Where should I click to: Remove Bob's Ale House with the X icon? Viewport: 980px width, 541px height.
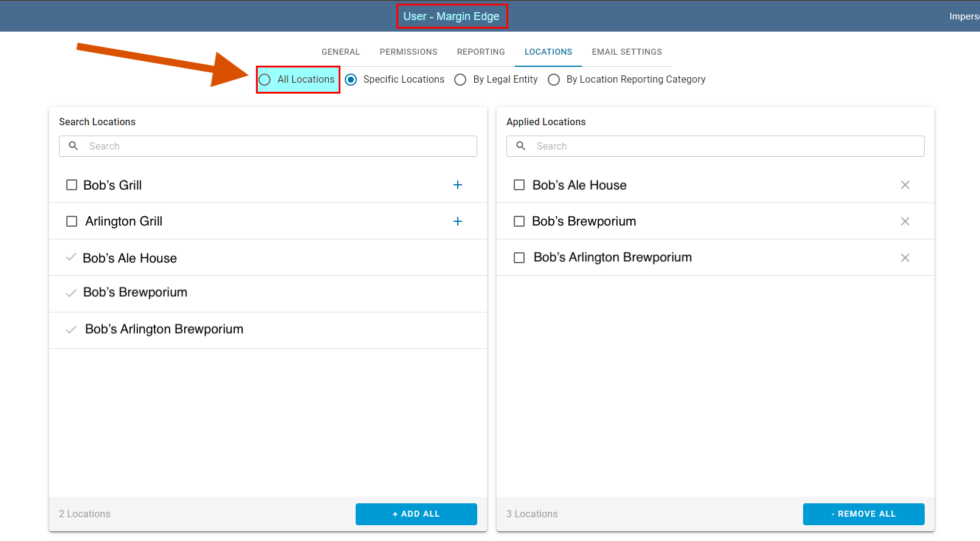tap(905, 185)
